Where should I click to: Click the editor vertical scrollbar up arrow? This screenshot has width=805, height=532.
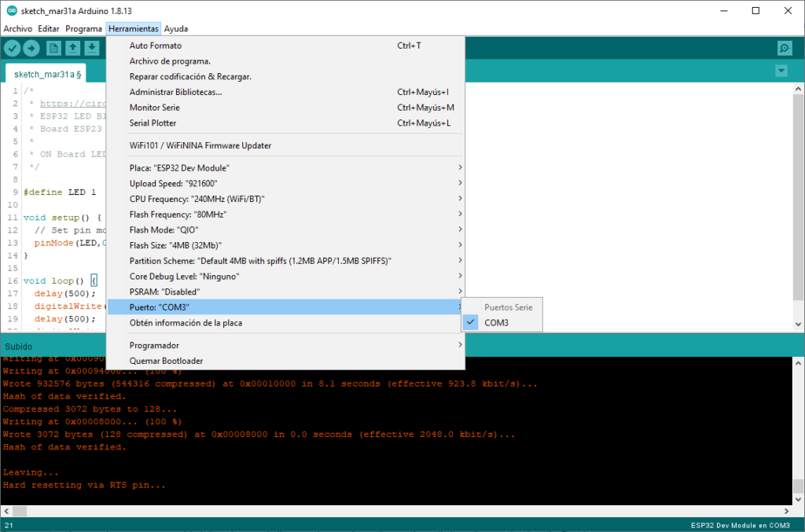(798, 89)
